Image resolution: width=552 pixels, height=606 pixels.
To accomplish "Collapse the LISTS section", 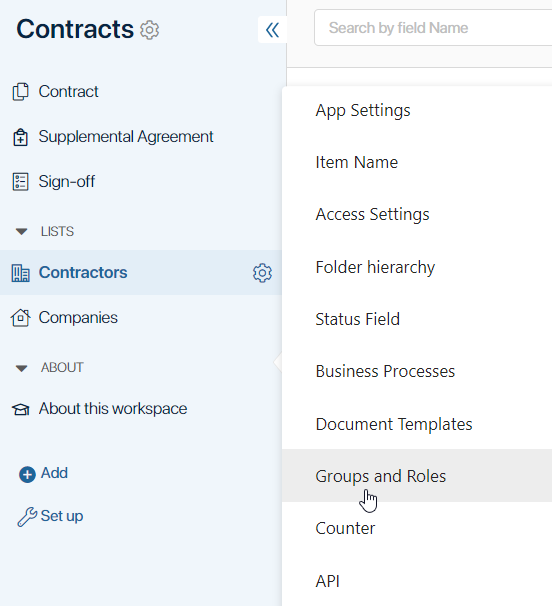I will 21,232.
